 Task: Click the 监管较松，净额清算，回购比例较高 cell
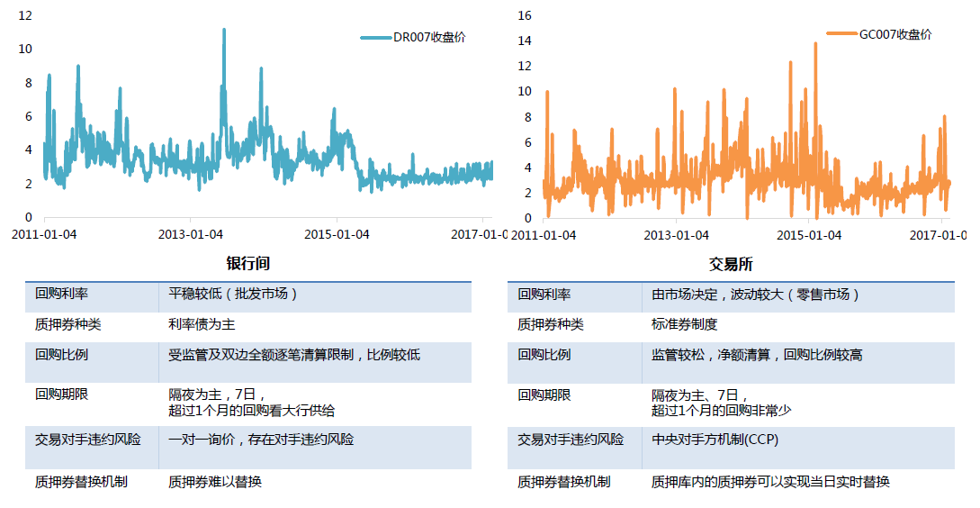click(x=757, y=355)
